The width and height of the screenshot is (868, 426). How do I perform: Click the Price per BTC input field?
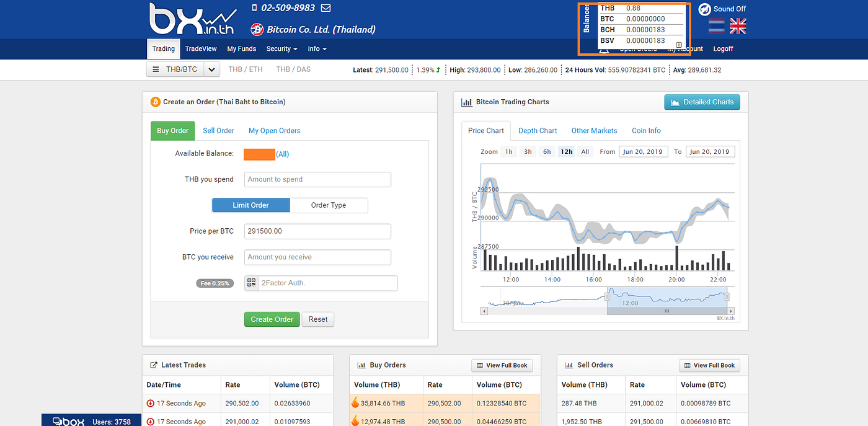pos(317,231)
